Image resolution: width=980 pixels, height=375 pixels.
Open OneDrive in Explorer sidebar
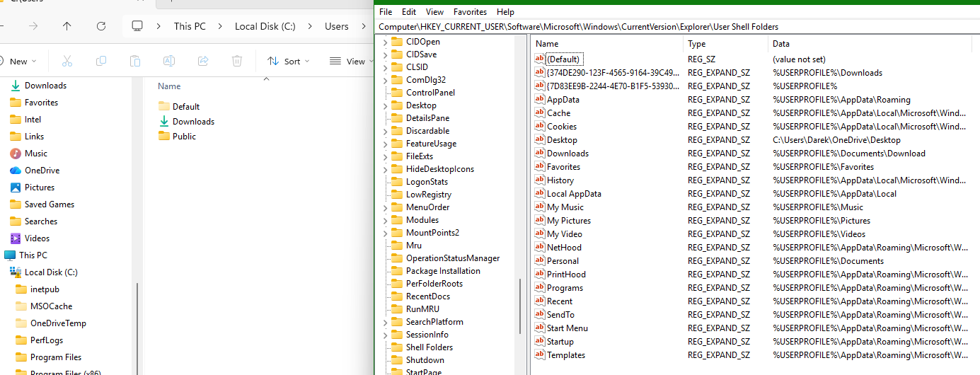click(42, 171)
